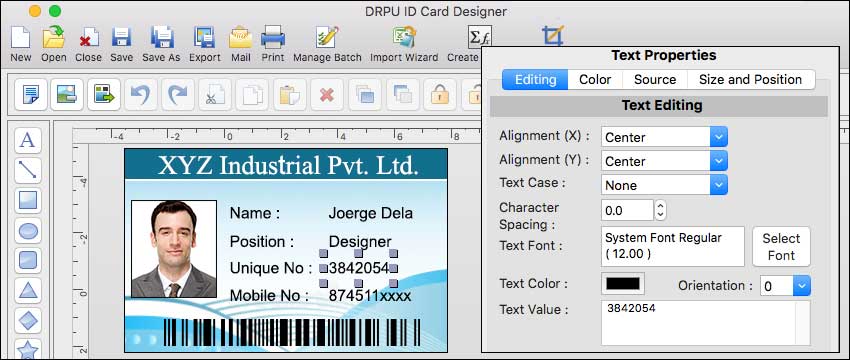Save the design with the Save icon
The height and width of the screenshot is (360, 850).
tap(121, 38)
